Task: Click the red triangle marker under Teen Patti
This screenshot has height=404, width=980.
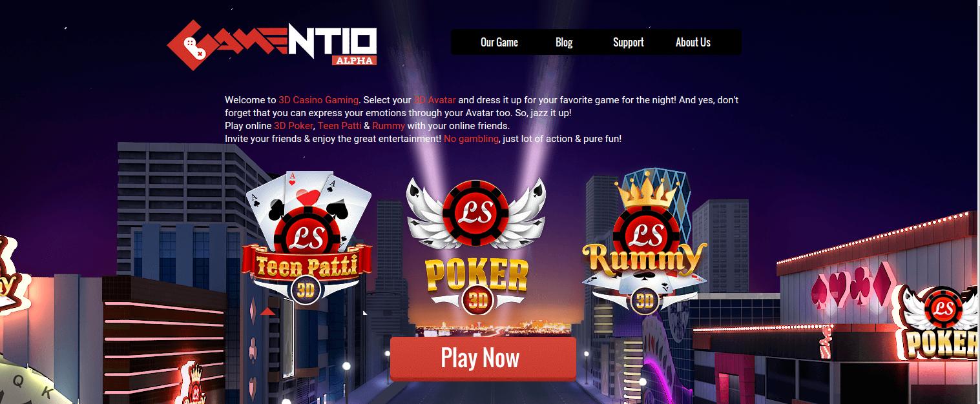Action: (x=267, y=311)
